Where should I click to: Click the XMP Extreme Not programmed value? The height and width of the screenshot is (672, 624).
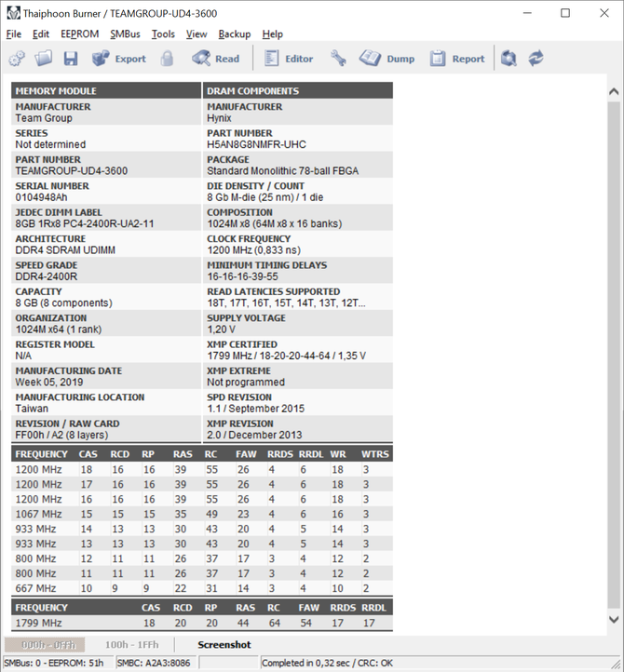246,382
